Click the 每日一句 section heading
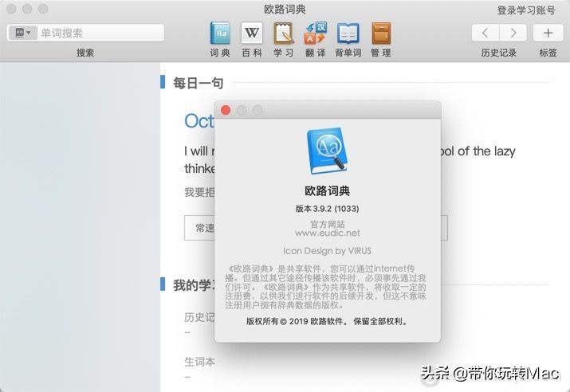The height and width of the screenshot is (392, 570). pyautogui.click(x=199, y=83)
